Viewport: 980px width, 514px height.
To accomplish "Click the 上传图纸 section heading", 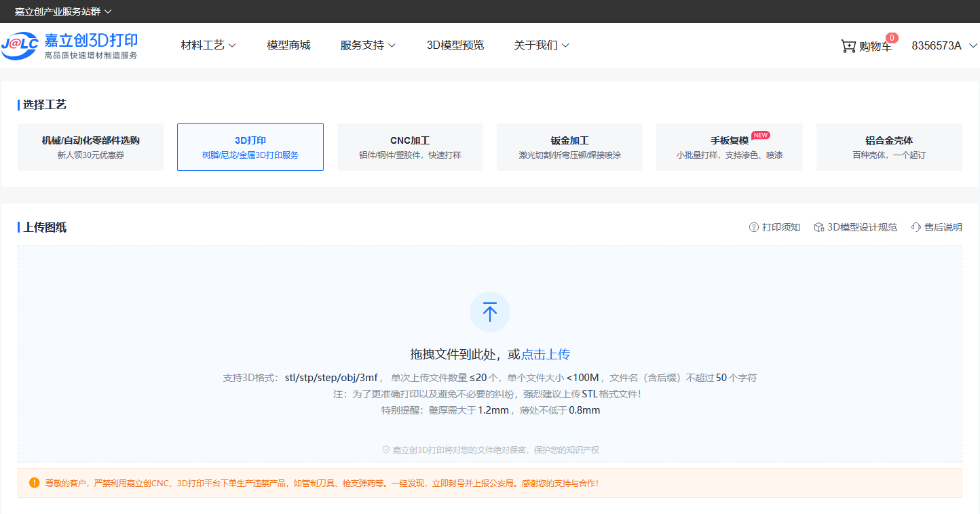I will tap(45, 227).
